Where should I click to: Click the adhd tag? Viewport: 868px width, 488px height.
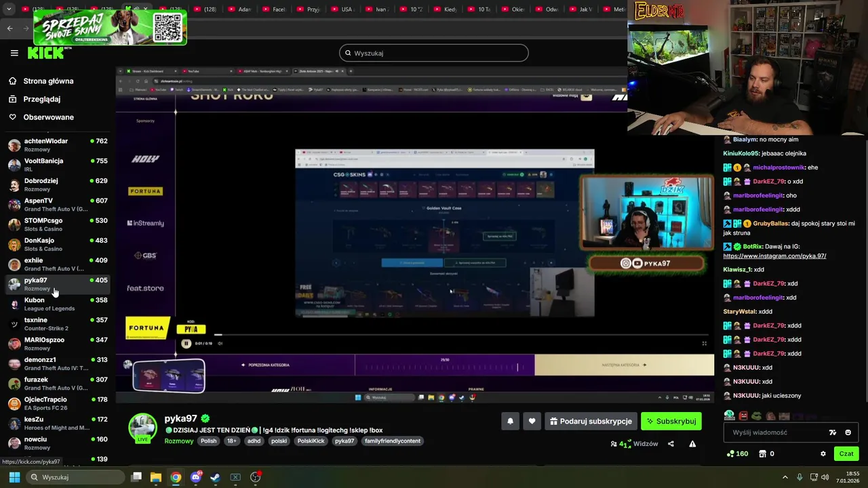pyautogui.click(x=254, y=441)
